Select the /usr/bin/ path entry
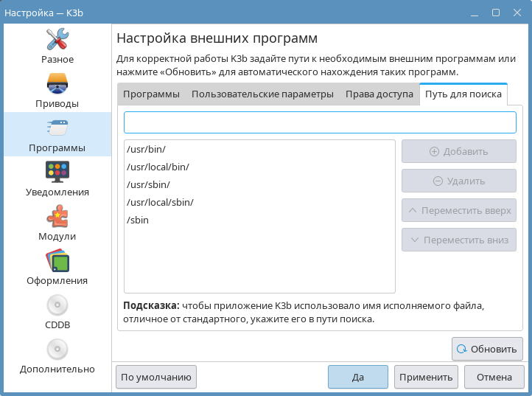The height and width of the screenshot is (396, 532). point(146,150)
